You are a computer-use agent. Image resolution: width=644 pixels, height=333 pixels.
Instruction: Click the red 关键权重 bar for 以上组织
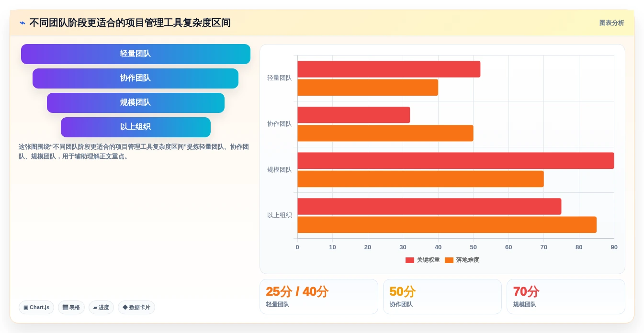(x=429, y=207)
